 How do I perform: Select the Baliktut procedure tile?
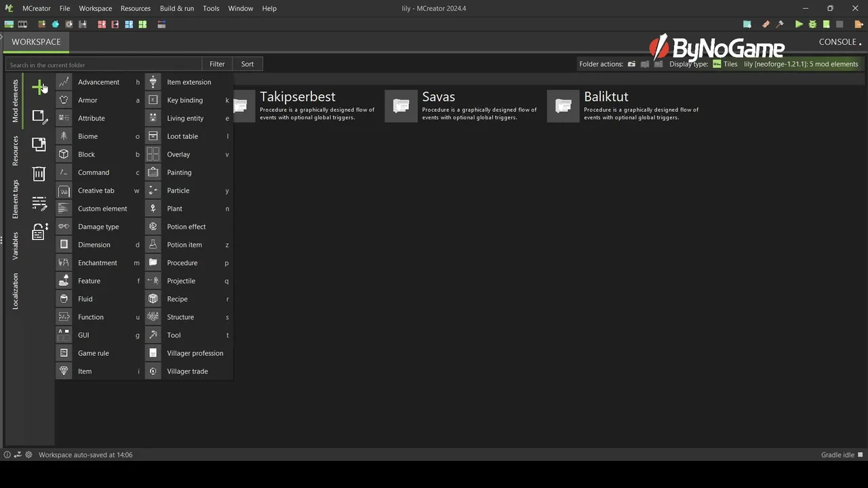(625, 106)
